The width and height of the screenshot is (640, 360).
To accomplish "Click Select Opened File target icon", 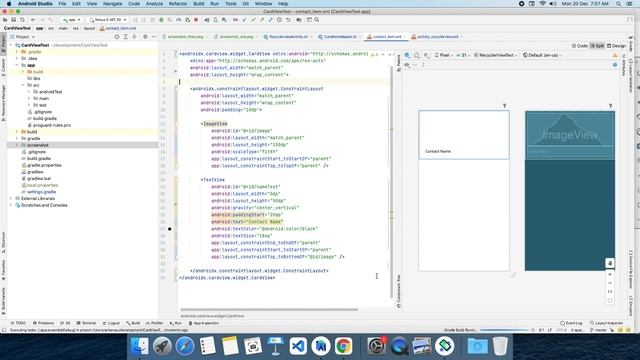I will point(117,37).
